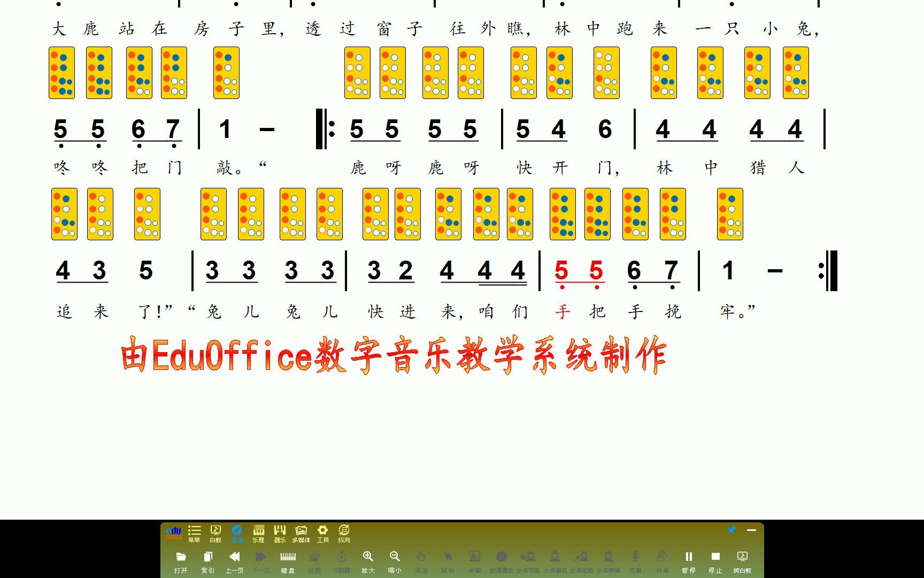
Task: Click the lyric 挽 in bottom line
Action: point(673,311)
